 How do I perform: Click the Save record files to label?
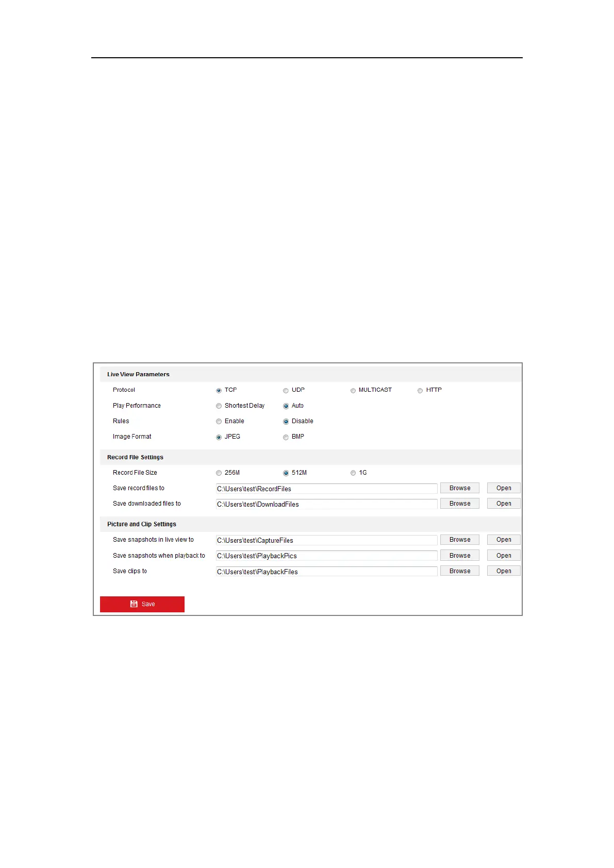[139, 488]
